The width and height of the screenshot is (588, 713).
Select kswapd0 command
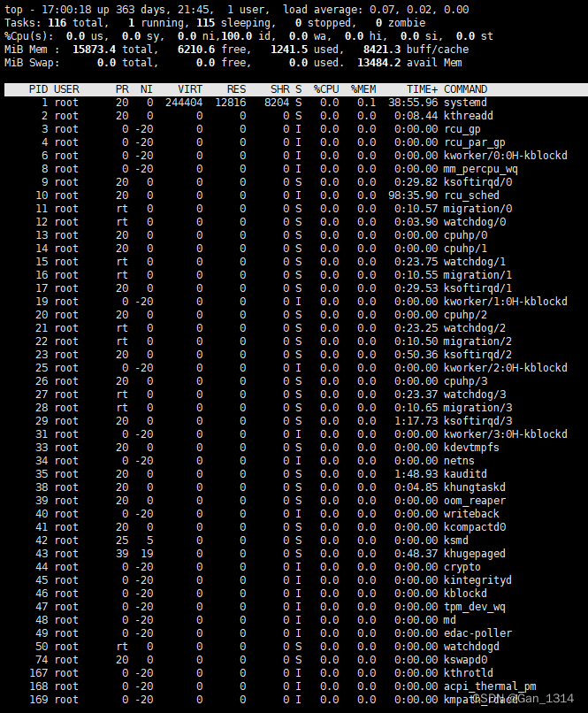(x=465, y=660)
